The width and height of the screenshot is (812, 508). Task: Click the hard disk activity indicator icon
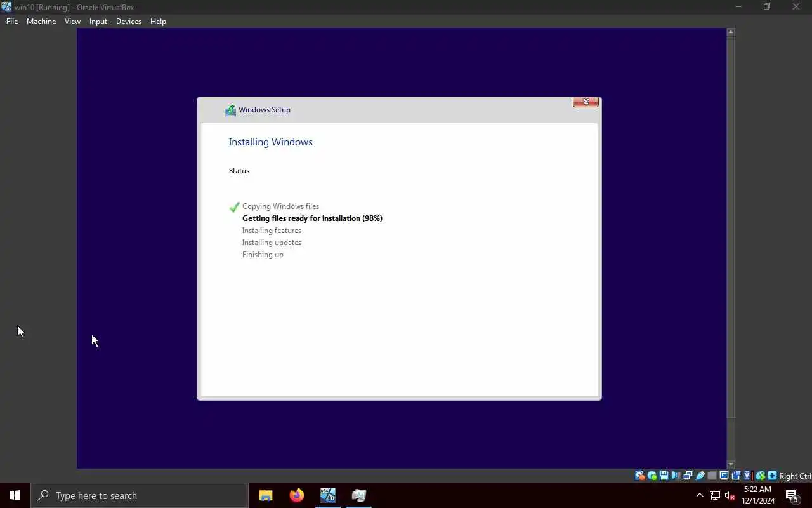pyautogui.click(x=640, y=476)
